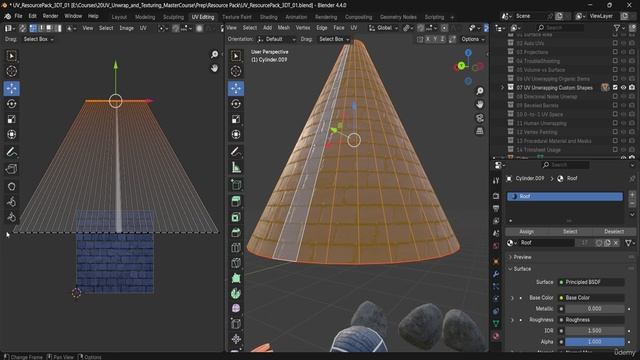Select the Move tool in UV editor toolbar
The image size is (640, 360).
point(11,88)
